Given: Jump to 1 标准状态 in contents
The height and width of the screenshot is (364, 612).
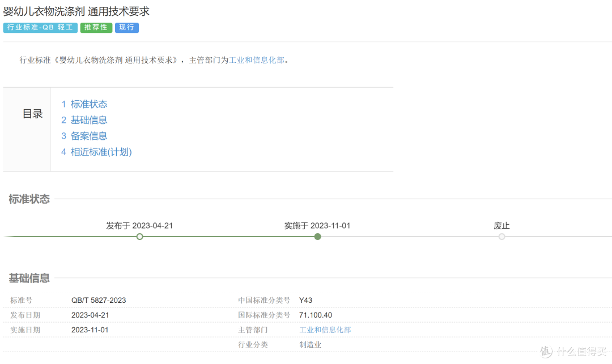Looking at the screenshot, I should (x=84, y=104).
